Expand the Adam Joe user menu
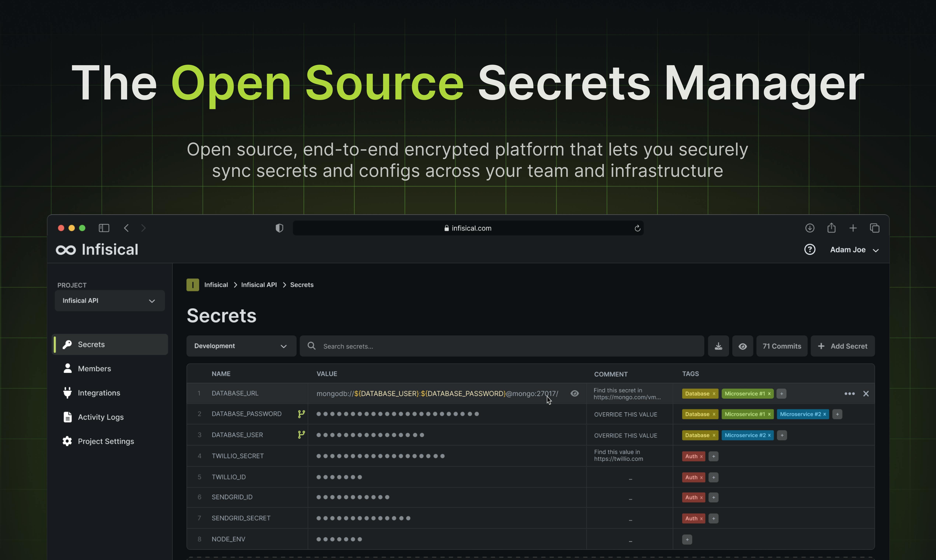The image size is (936, 560). click(x=855, y=250)
